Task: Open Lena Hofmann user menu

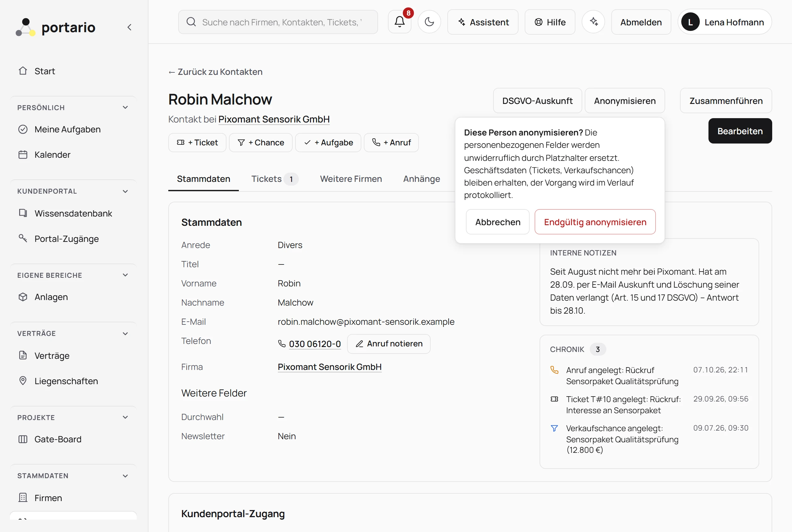Action: [x=725, y=22]
